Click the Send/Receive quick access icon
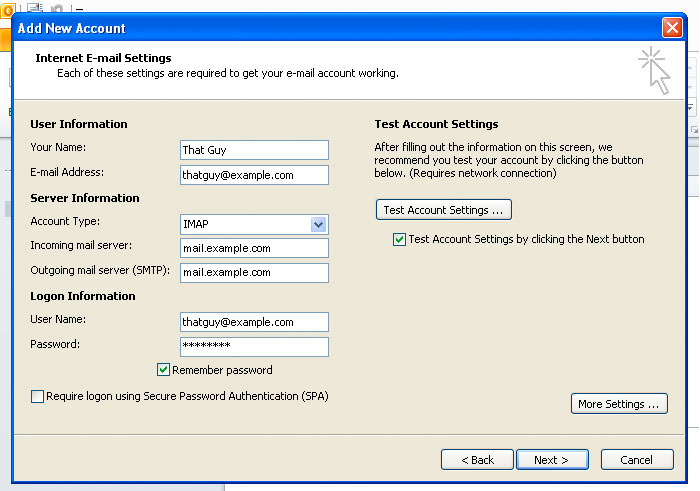This screenshot has height=491, width=700. tap(33, 7)
